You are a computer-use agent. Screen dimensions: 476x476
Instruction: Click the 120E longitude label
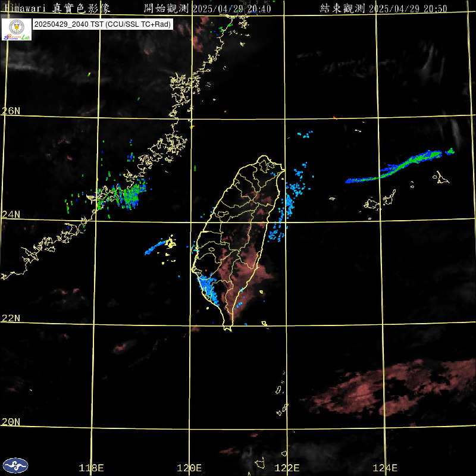190,468
